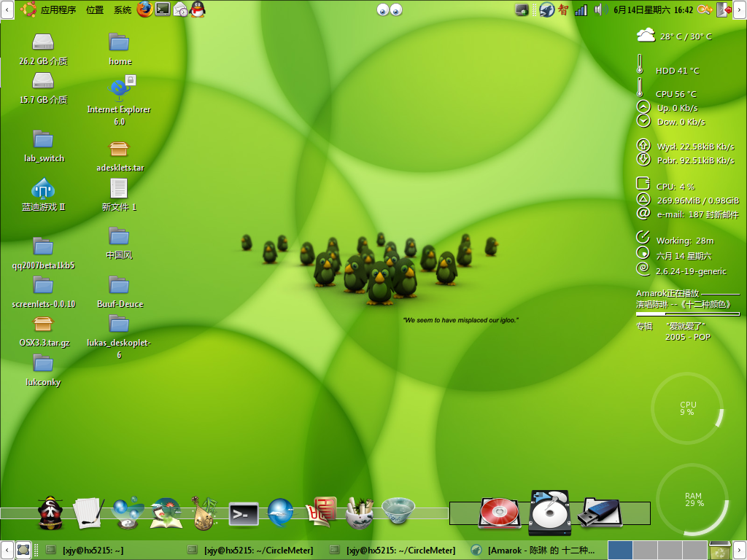Launch QQ penguin icon in top panel
The width and height of the screenshot is (747, 560).
tap(197, 9)
